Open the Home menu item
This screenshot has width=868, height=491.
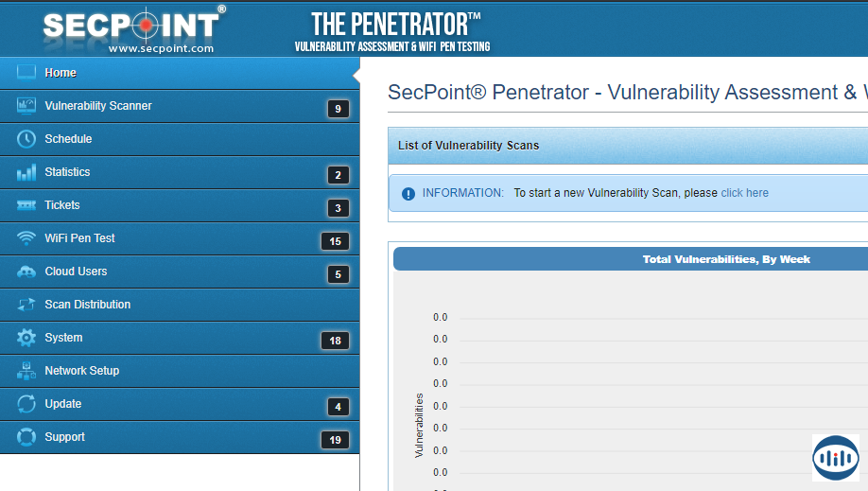pyautogui.click(x=61, y=73)
